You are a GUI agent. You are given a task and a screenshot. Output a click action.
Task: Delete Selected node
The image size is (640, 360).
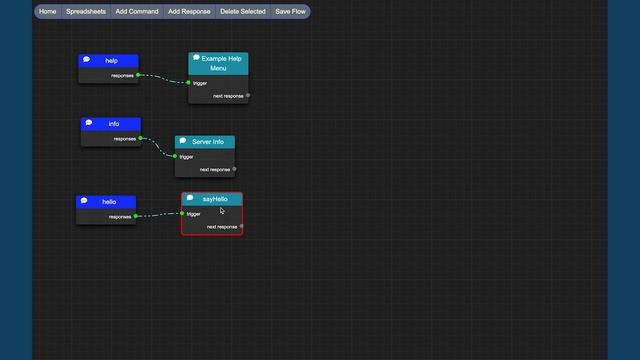coord(243,11)
